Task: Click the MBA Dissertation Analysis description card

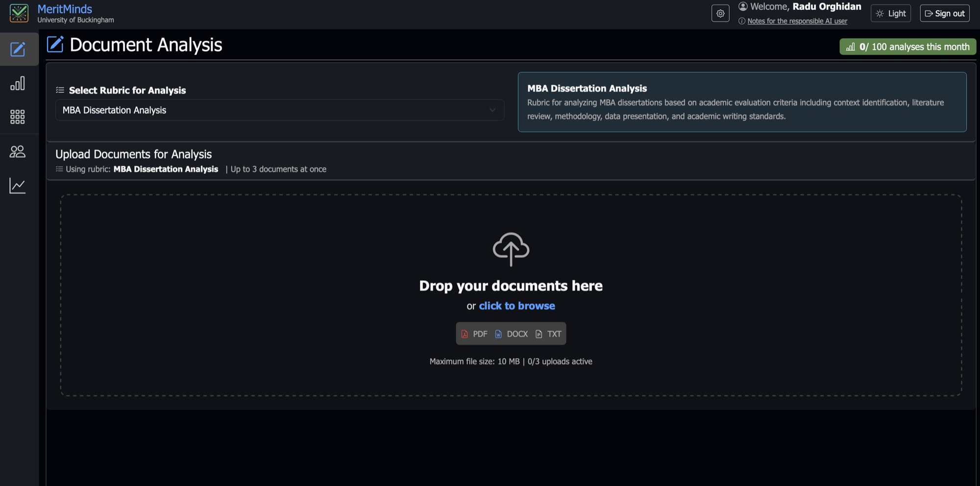Action: point(742,102)
